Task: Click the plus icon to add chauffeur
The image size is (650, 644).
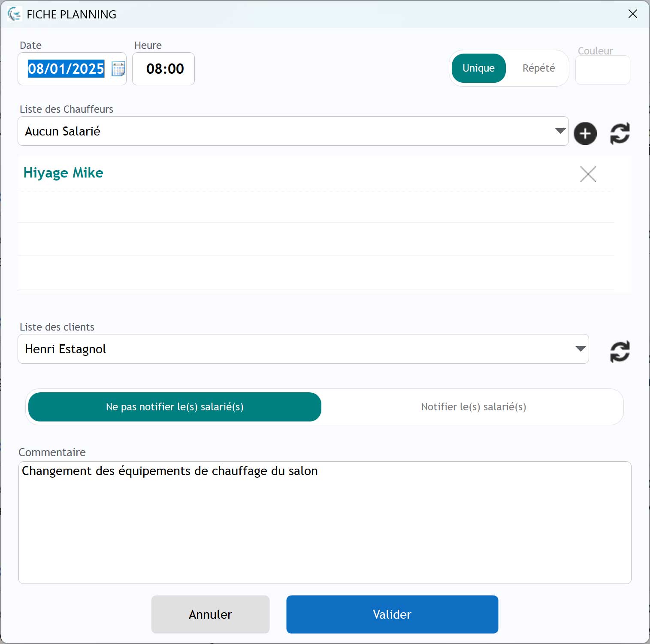Action: pos(585,133)
